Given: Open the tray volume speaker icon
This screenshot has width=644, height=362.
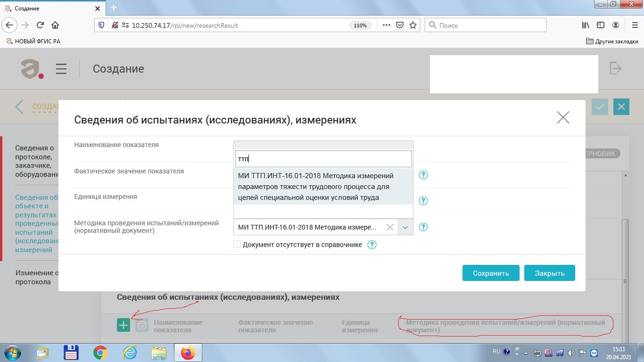Looking at the screenshot, I should [571, 353].
